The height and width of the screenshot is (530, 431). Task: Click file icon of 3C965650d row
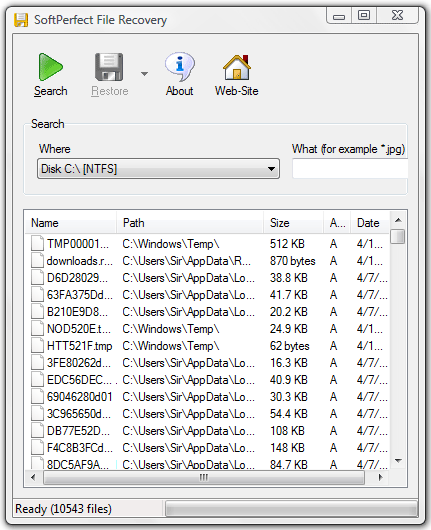tap(37, 413)
